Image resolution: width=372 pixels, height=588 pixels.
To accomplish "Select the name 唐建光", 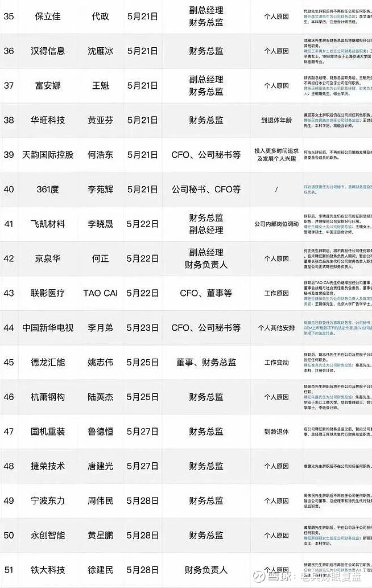I will pyautogui.click(x=101, y=466).
